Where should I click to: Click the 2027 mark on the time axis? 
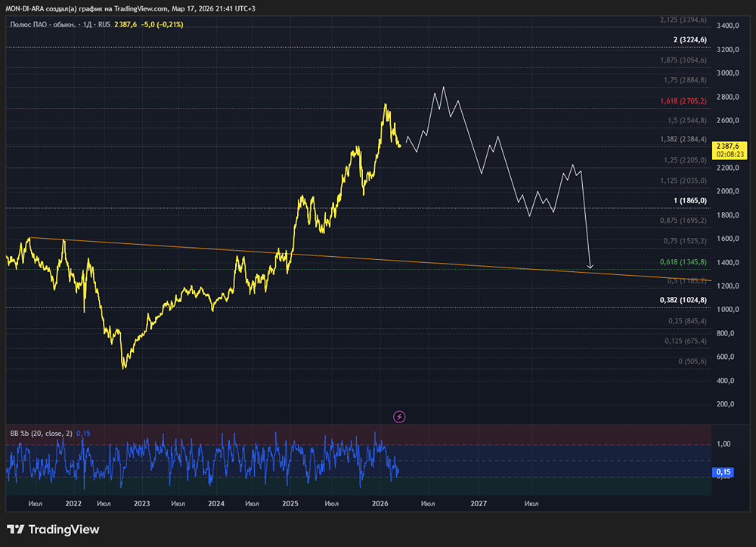pos(478,503)
